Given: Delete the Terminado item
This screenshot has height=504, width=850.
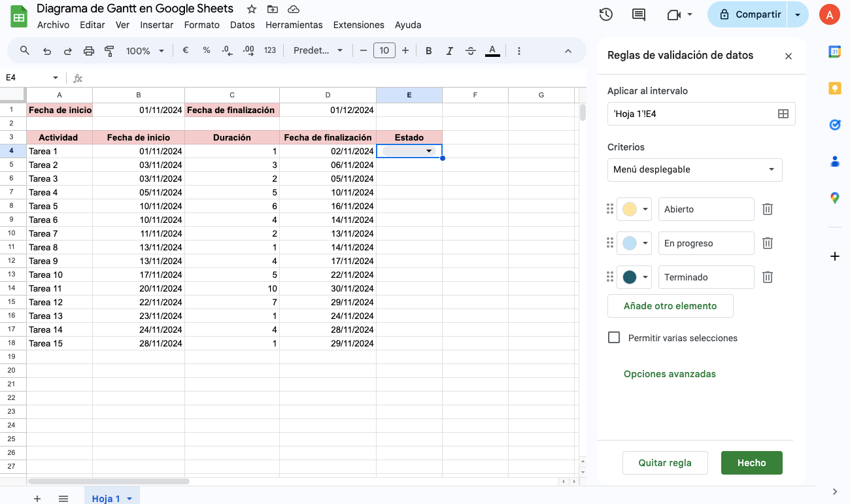Looking at the screenshot, I should tap(768, 277).
